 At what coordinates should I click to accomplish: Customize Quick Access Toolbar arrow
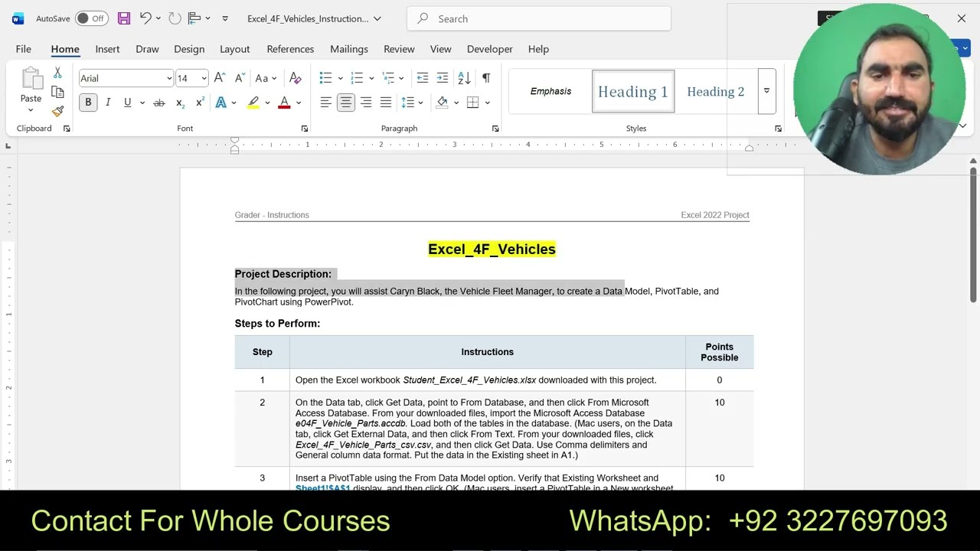(x=225, y=18)
